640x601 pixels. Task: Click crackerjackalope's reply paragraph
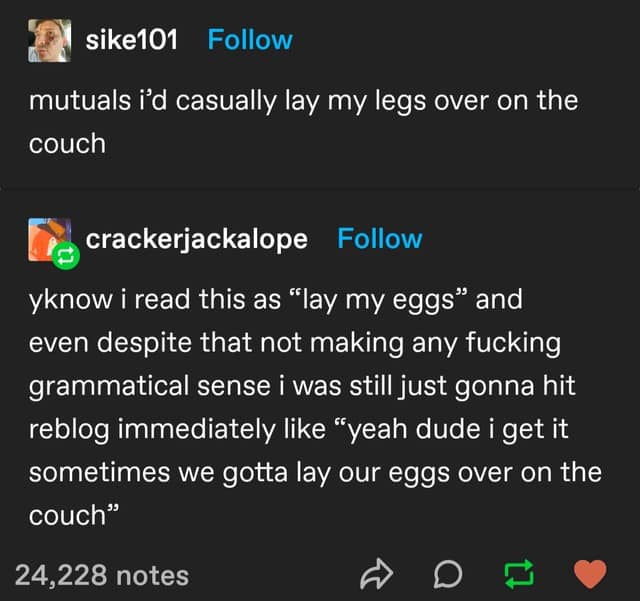[315, 407]
